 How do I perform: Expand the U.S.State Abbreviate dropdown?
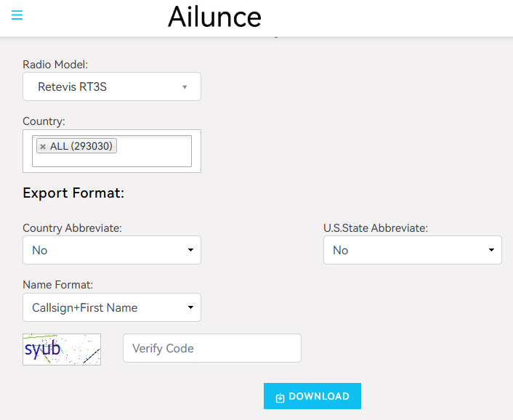click(x=412, y=250)
